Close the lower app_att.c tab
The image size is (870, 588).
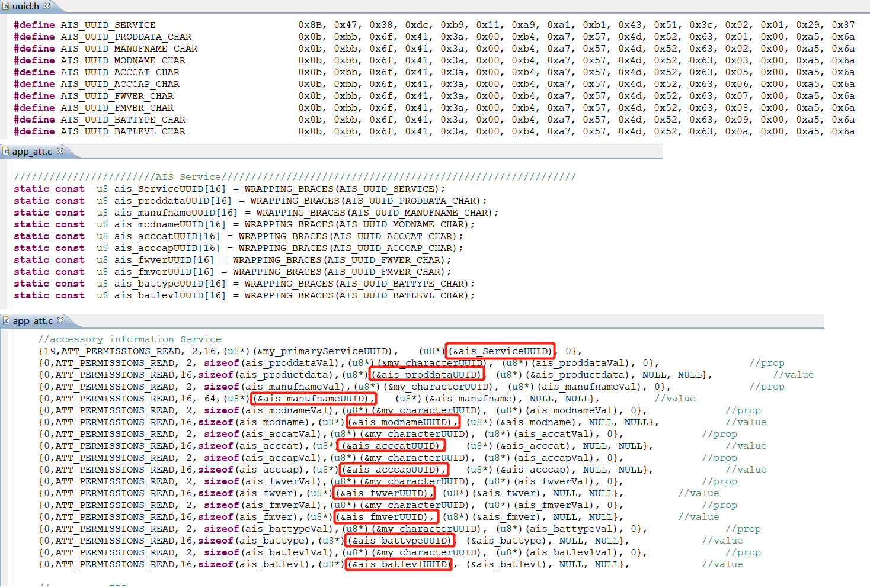[x=60, y=320]
